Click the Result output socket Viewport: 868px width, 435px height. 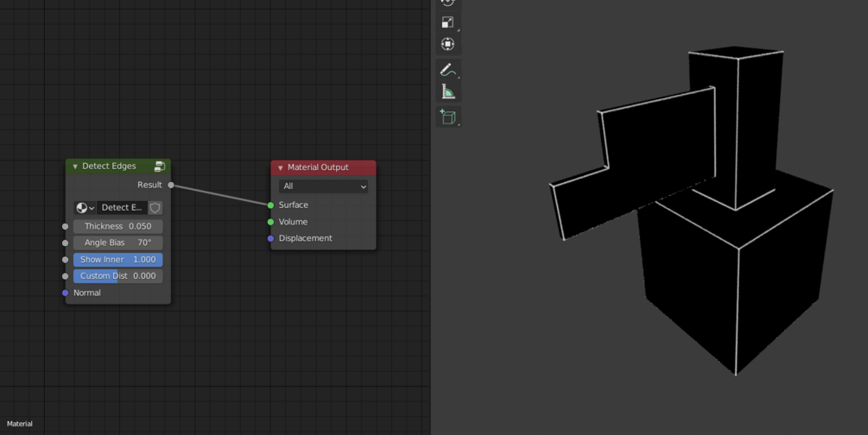(171, 185)
